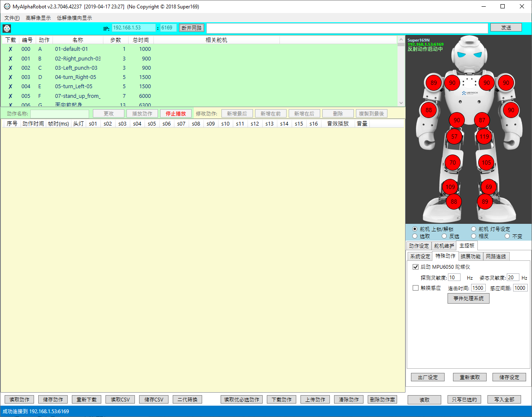532x417 pixels.
Task: Open the 低解像横向显示 menu item
Action: pos(74,18)
